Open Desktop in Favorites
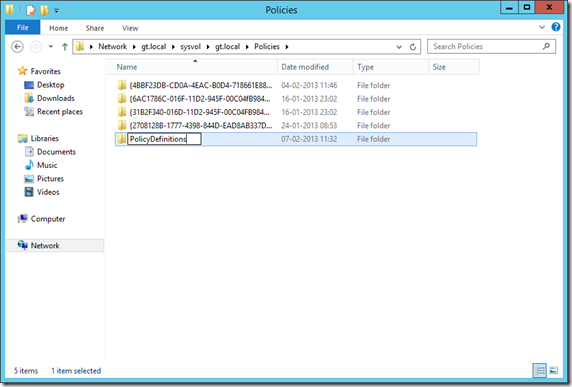Viewport: 572px width, 387px height. [x=51, y=85]
